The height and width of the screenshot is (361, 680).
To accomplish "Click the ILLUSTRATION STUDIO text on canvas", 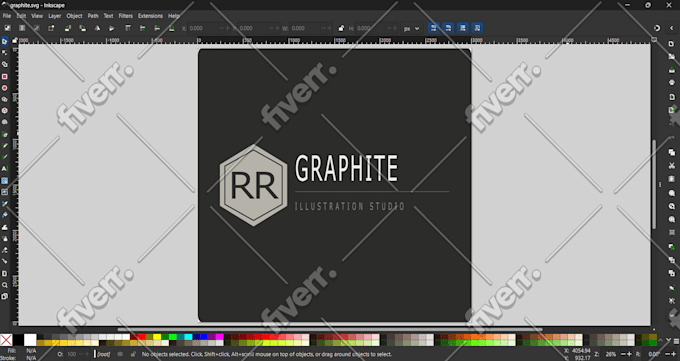I will pos(350,206).
